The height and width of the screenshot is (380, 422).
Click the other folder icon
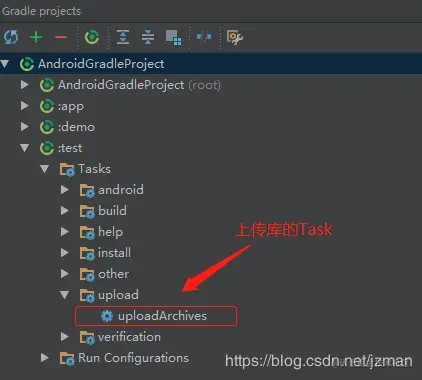[x=87, y=274]
